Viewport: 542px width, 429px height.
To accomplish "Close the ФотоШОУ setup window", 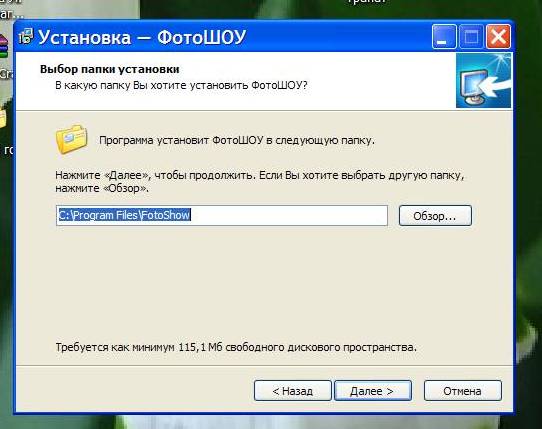I will pos(498,37).
